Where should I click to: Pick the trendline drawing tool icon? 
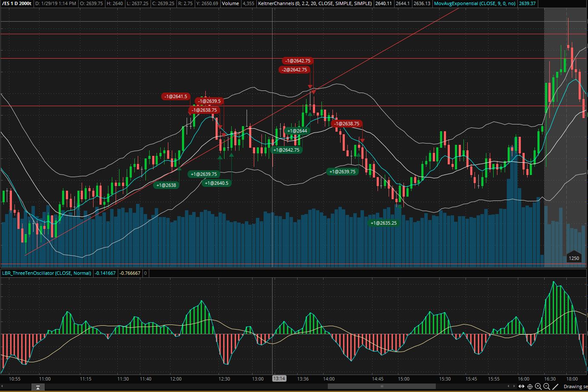(x=555, y=386)
